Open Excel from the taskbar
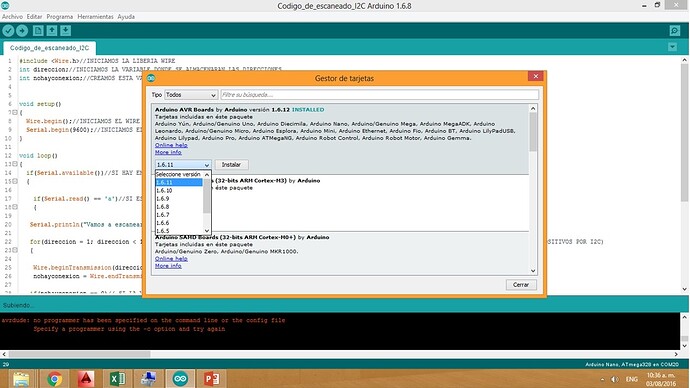Image resolution: width=690 pixels, height=388 pixels. point(117,379)
